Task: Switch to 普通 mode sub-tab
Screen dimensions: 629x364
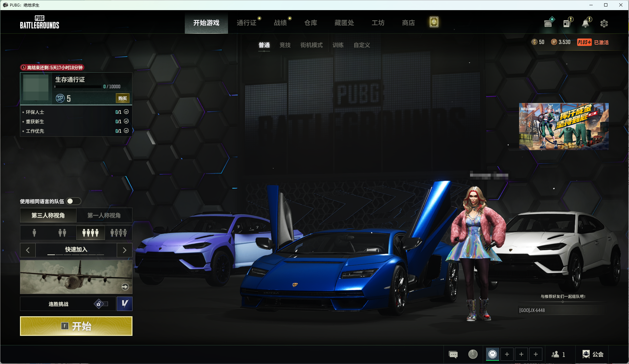Action: (x=264, y=45)
